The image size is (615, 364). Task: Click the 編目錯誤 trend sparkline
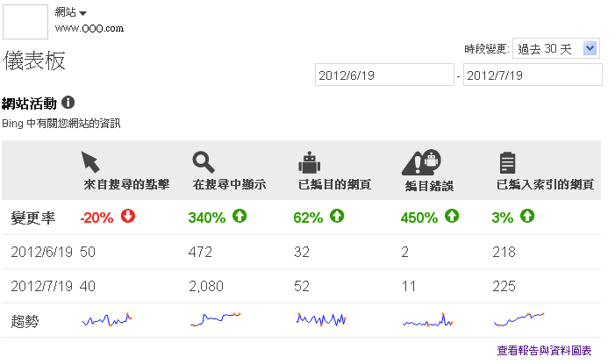tap(427, 321)
